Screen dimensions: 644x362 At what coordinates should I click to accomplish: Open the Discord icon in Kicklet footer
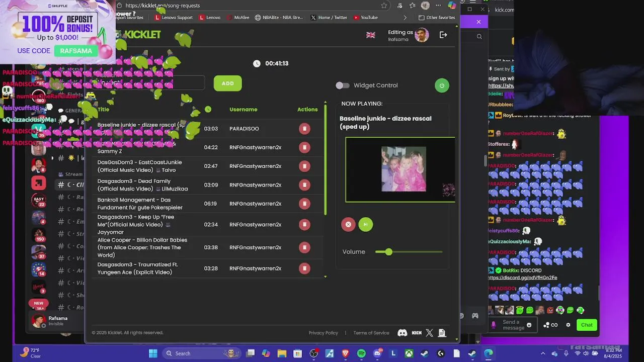coord(403,333)
